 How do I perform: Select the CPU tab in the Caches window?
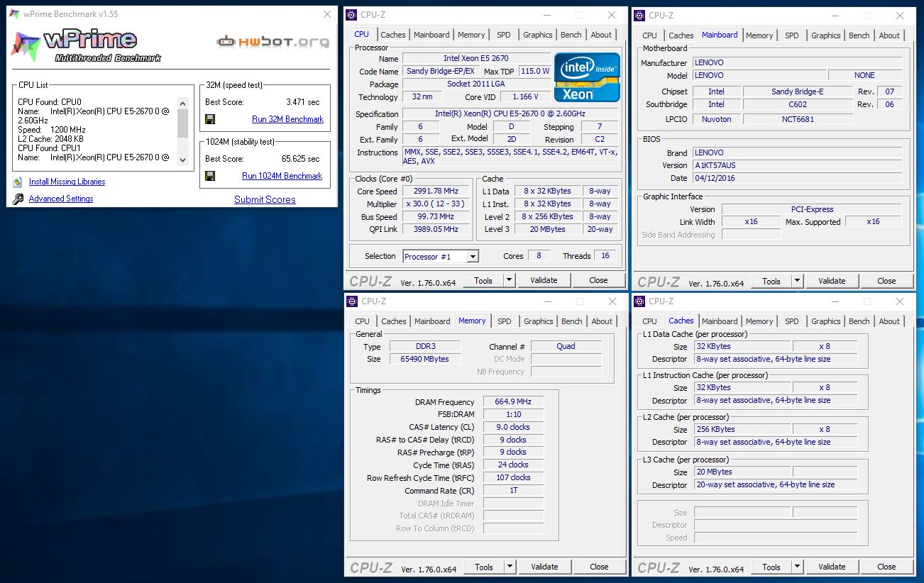pos(650,321)
